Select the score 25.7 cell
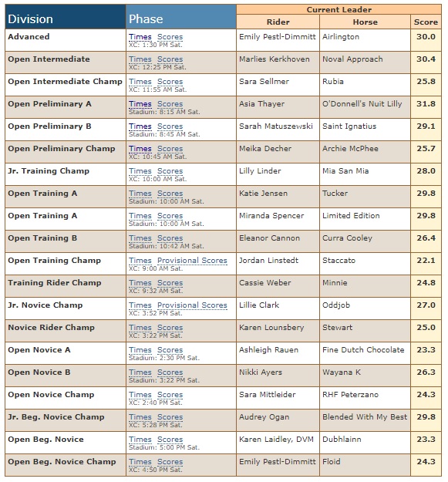Viewport: 448px width, 482px height. [x=426, y=152]
